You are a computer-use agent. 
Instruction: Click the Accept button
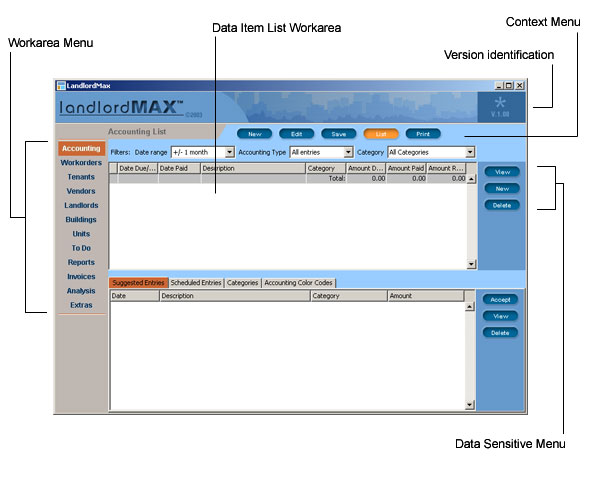500,300
